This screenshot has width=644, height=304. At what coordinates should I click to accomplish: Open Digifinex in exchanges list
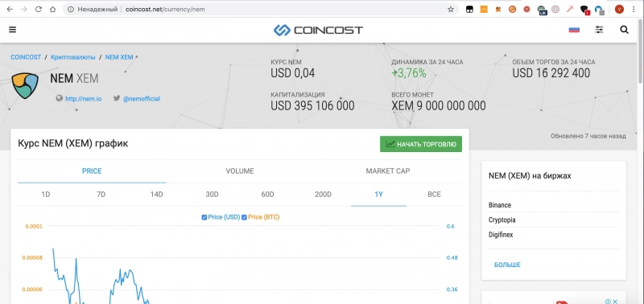(x=501, y=235)
